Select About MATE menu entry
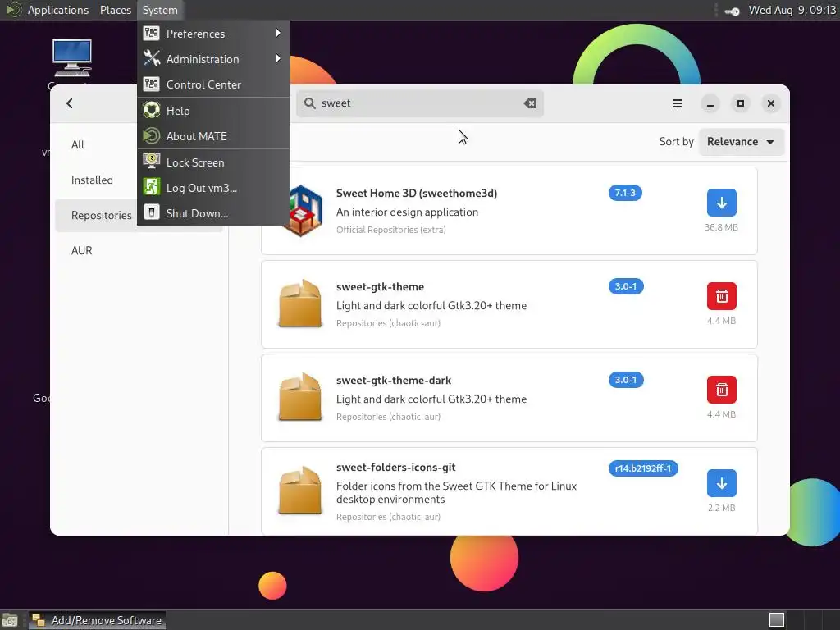The height and width of the screenshot is (630, 840). tap(214, 136)
